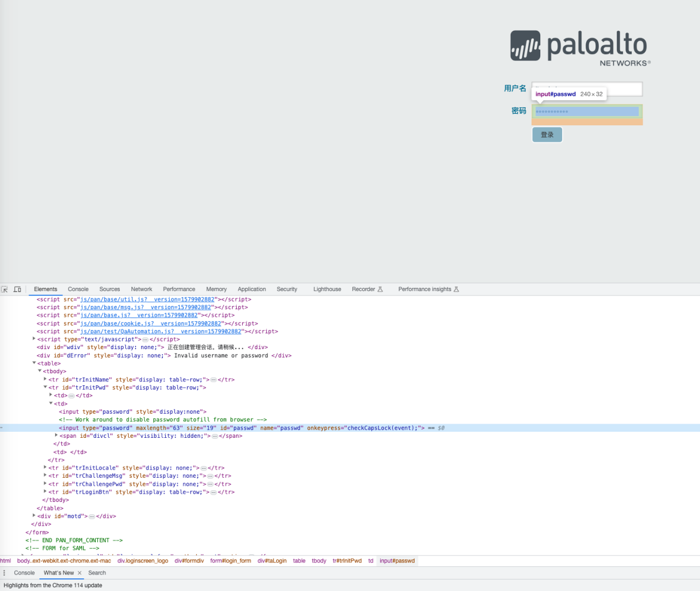Show the Security tab
The image size is (700, 591).
coord(287,289)
